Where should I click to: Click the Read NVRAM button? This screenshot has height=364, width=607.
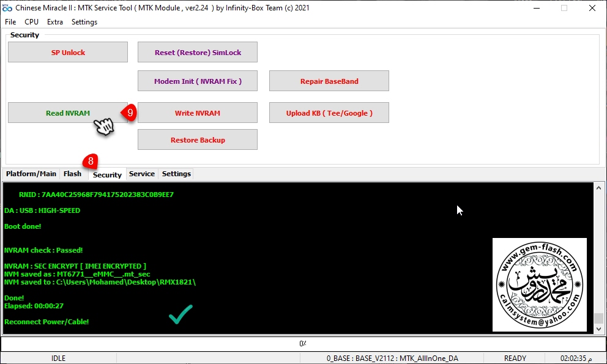68,113
